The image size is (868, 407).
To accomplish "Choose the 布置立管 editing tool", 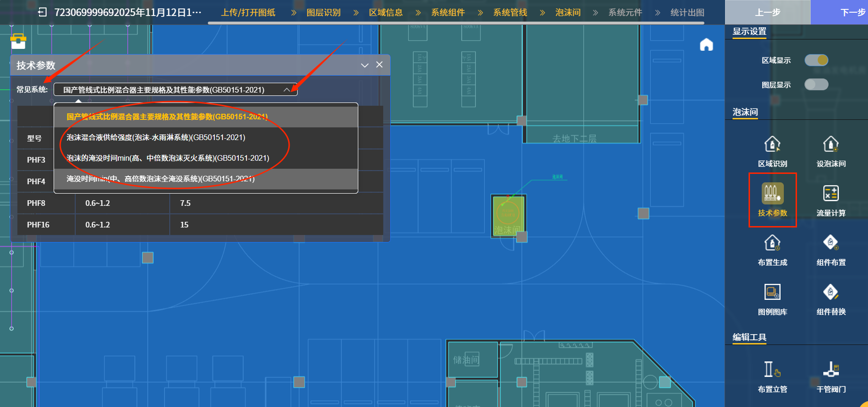I will 772,370.
